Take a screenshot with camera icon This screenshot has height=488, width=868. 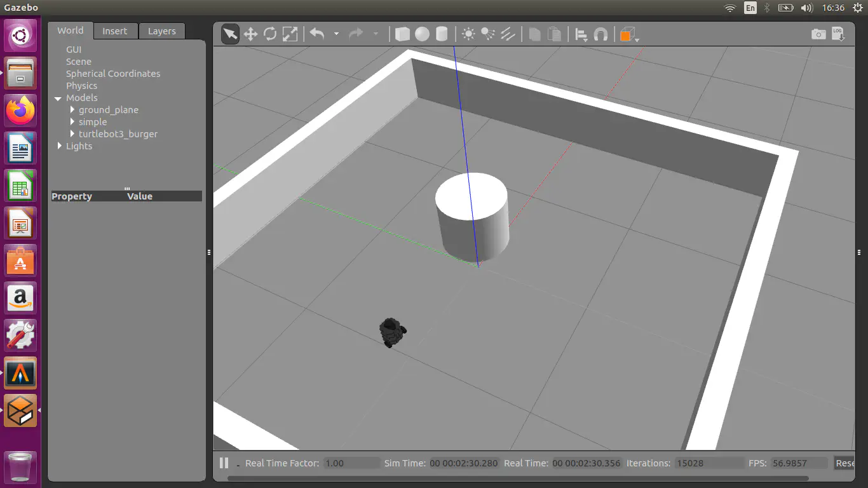tap(818, 34)
